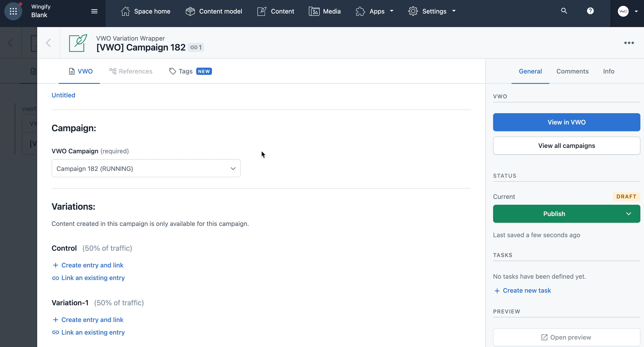Click the background panel back chevron
The width and height of the screenshot is (644, 347).
(10, 43)
